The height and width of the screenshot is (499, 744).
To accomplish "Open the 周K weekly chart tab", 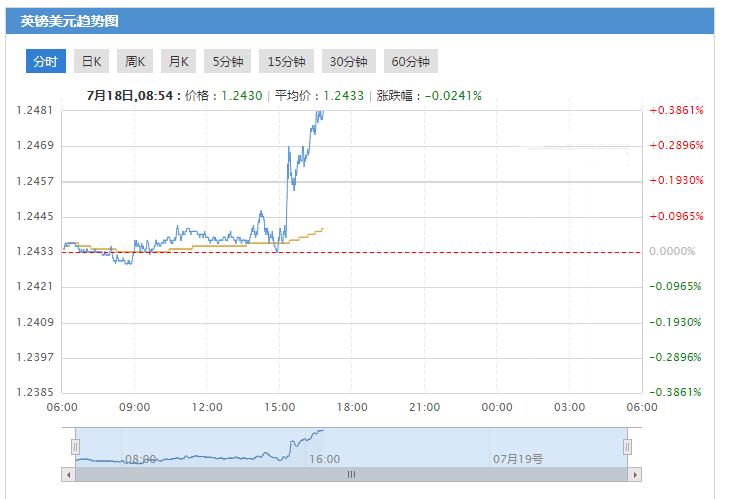I will (x=135, y=61).
